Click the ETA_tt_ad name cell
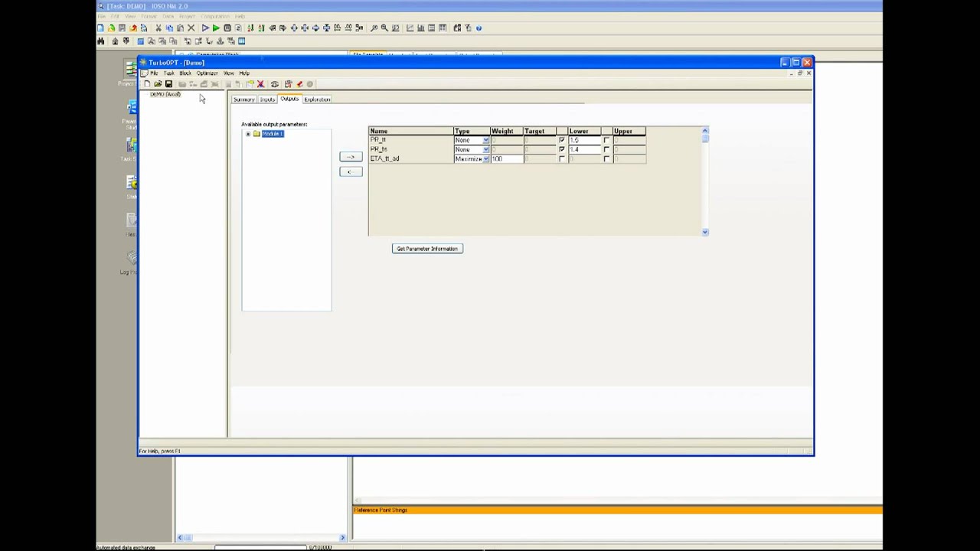The height and width of the screenshot is (551, 980). [x=411, y=158]
